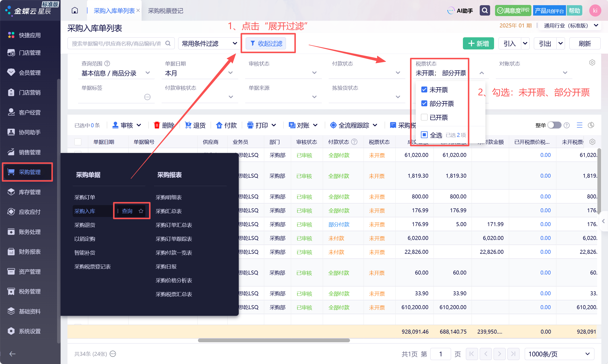Click the 库存管理 sidebar icon
Screen dimensions: 608x364
click(11, 192)
